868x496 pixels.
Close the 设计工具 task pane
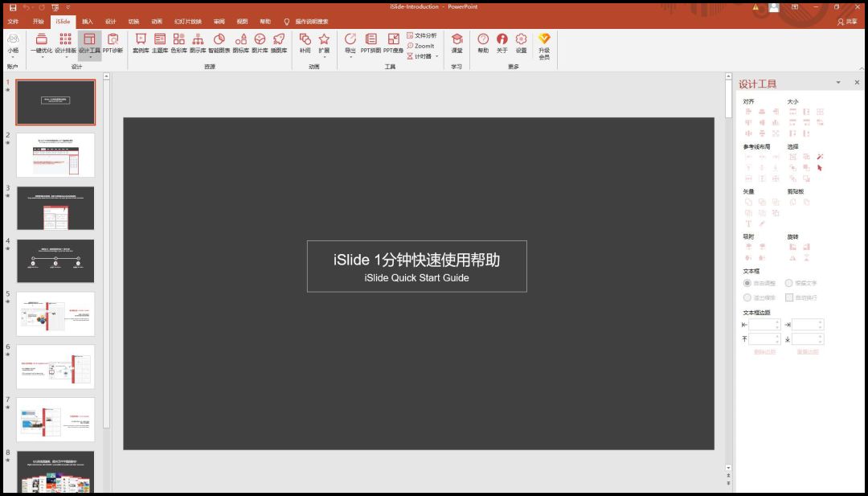coord(857,83)
